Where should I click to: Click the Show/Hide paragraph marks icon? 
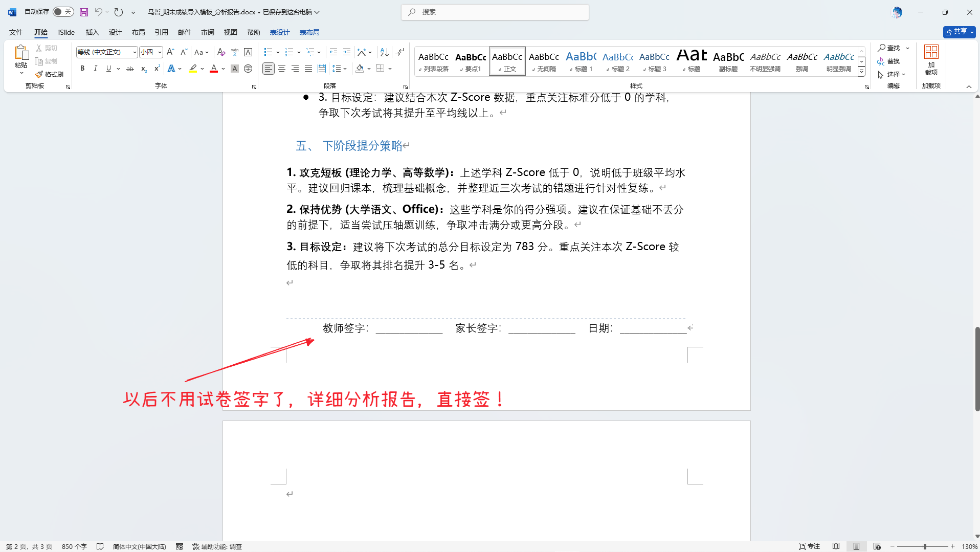(x=400, y=52)
